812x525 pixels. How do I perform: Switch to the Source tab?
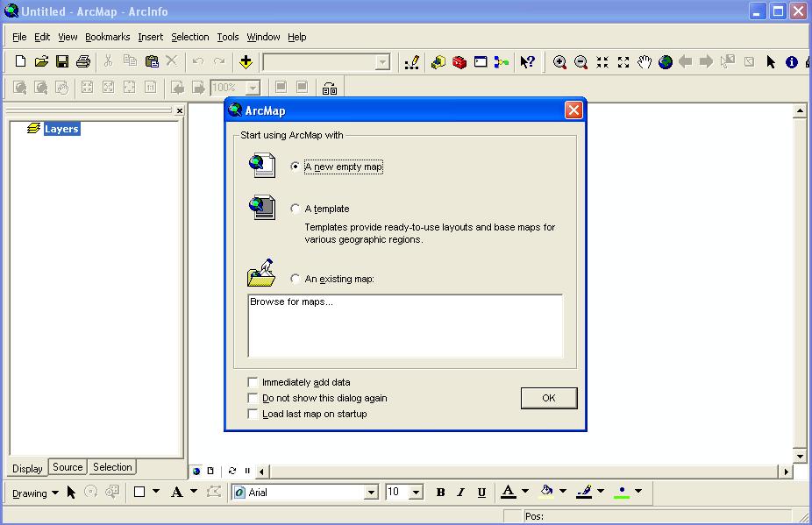(x=68, y=467)
